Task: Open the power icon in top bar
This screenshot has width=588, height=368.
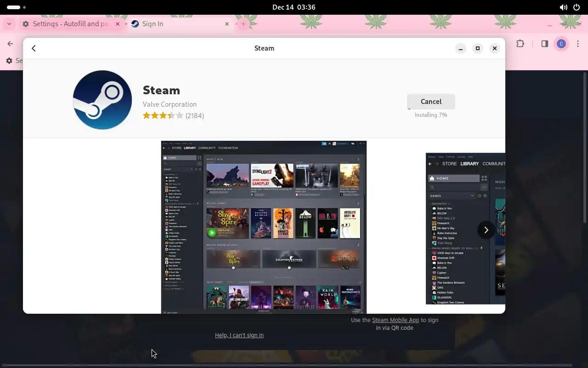Action: tap(577, 7)
